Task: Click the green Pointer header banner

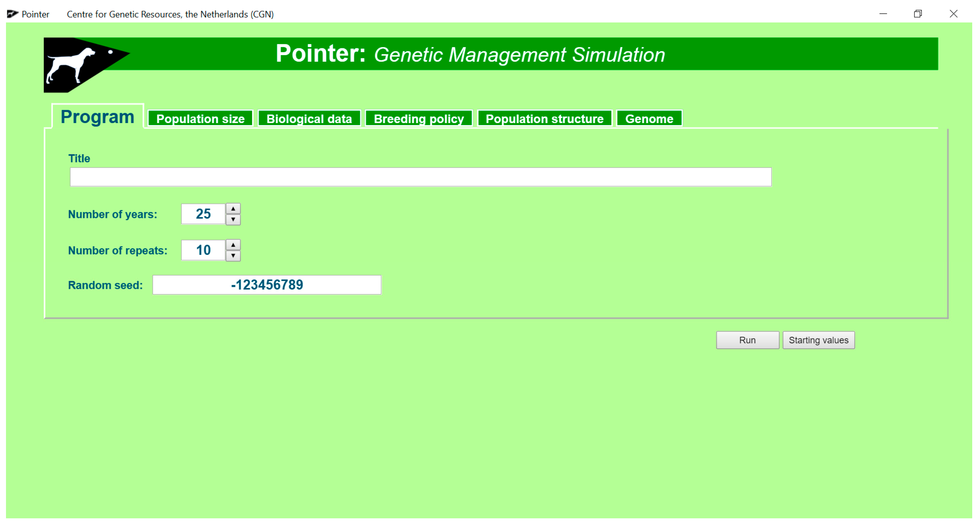Action: pyautogui.click(x=533, y=54)
